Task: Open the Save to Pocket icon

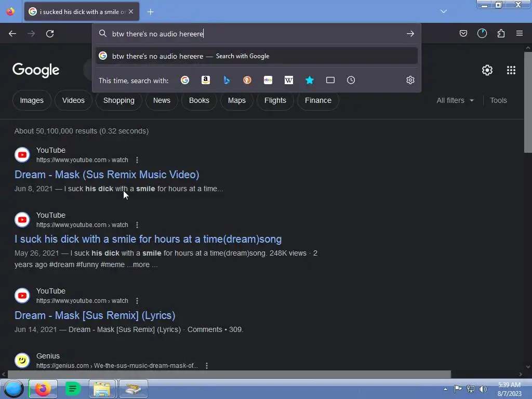Action: [463, 33]
